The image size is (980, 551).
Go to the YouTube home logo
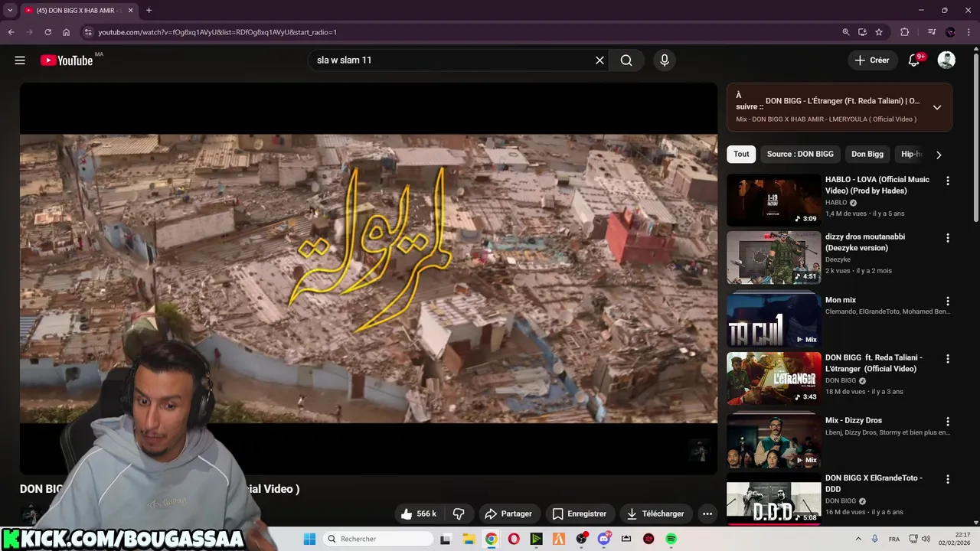point(67,60)
